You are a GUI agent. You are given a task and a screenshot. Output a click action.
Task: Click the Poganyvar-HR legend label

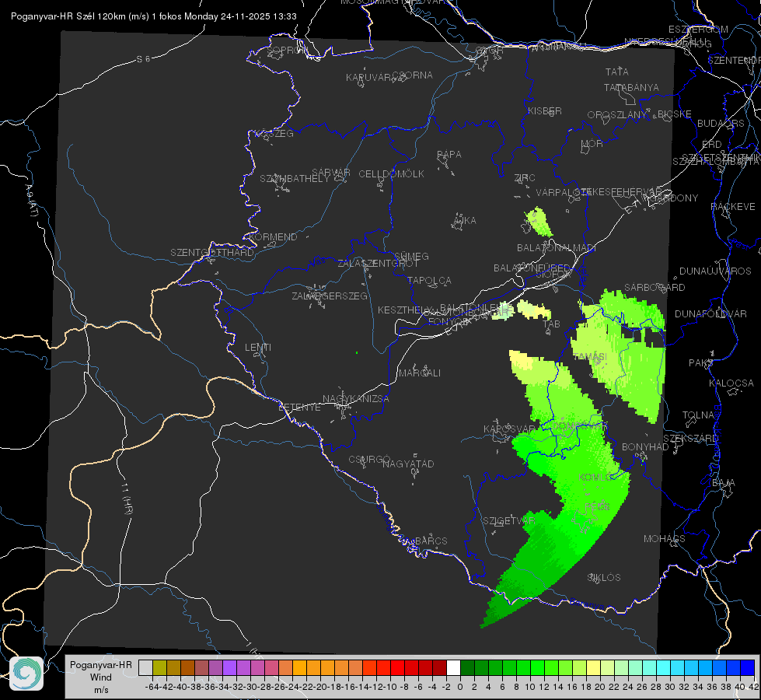(x=101, y=664)
